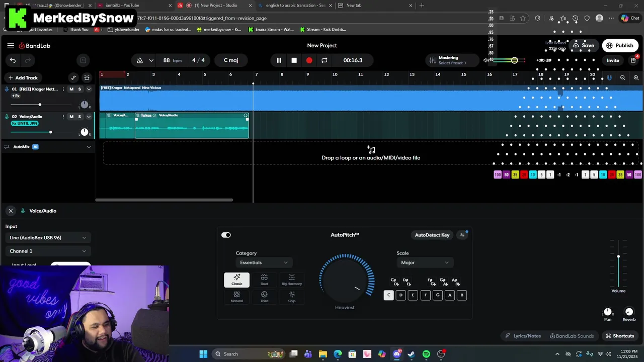The height and width of the screenshot is (362, 644).
Task: Click the metronome icon
Action: pos(140,60)
